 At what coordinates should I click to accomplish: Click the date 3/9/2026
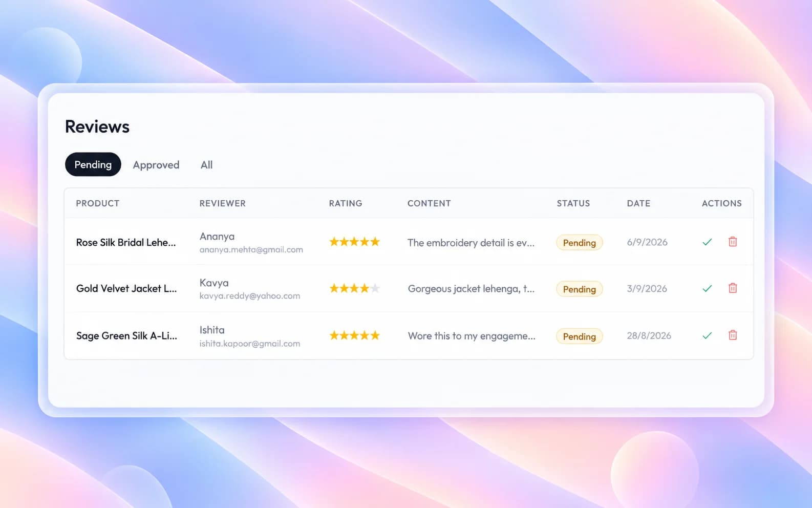click(647, 289)
